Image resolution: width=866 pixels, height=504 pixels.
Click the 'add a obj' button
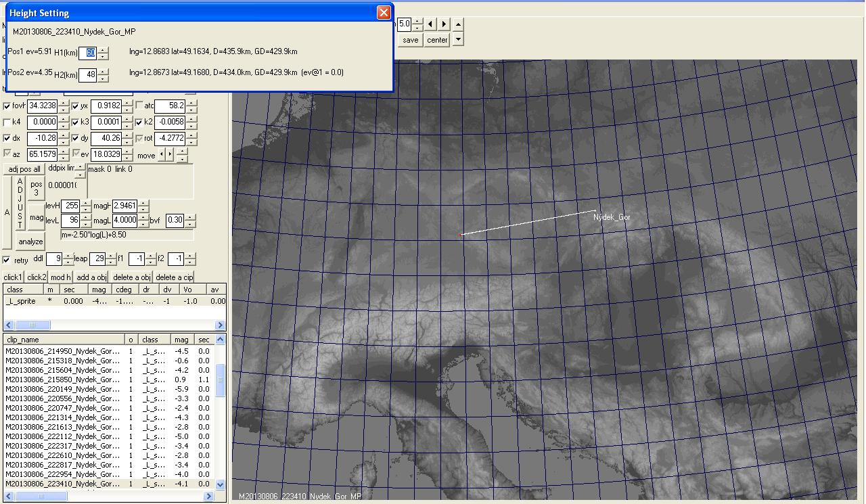tap(91, 277)
